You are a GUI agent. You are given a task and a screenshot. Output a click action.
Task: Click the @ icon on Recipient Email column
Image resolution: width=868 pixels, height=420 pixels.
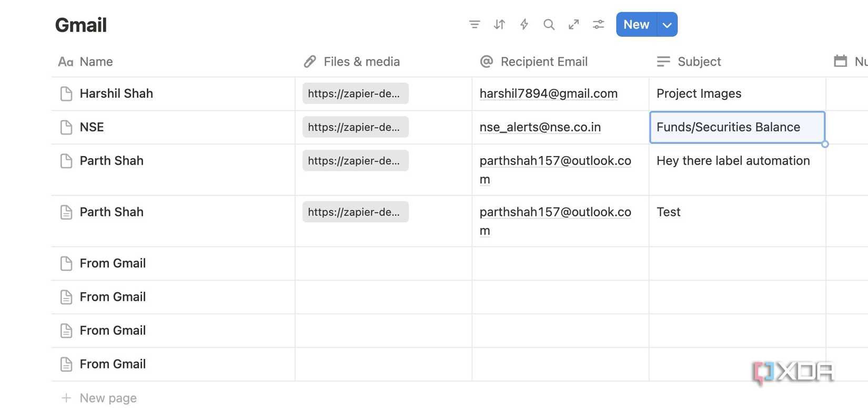(x=486, y=62)
